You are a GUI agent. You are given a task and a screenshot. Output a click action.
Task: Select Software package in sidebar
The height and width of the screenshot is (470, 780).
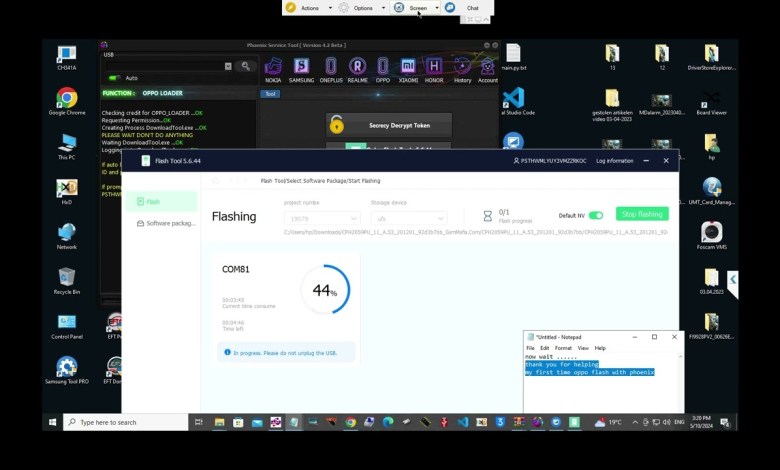pos(166,223)
